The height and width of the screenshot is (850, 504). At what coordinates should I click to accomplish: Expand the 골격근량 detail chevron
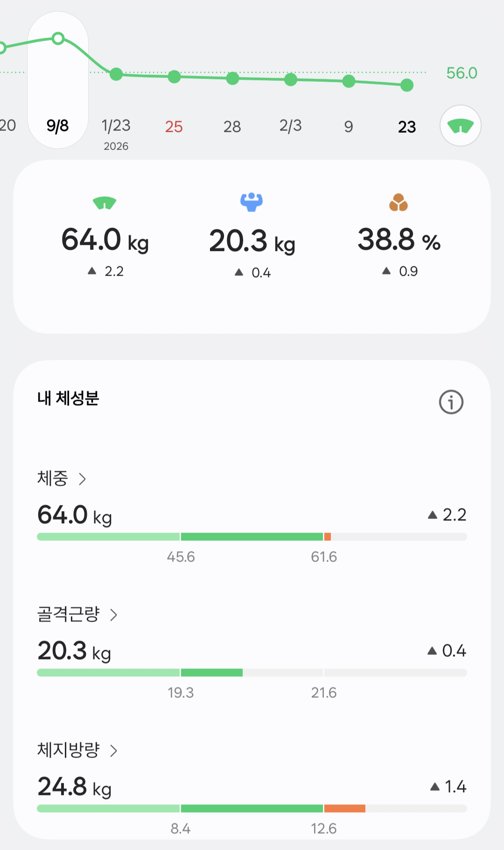tap(113, 615)
